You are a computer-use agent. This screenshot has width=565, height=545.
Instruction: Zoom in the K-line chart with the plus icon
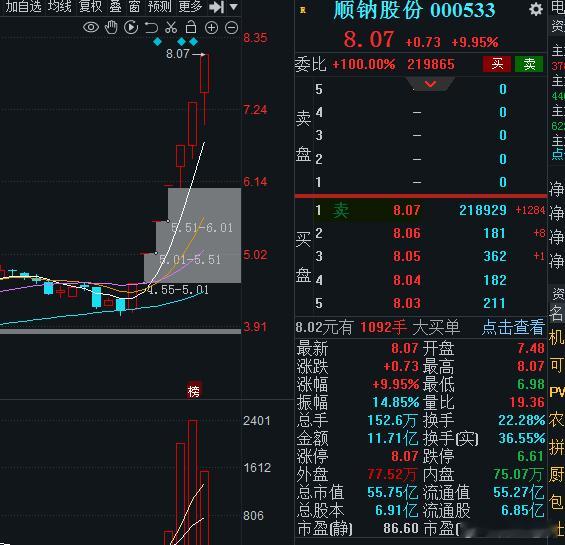click(212, 28)
